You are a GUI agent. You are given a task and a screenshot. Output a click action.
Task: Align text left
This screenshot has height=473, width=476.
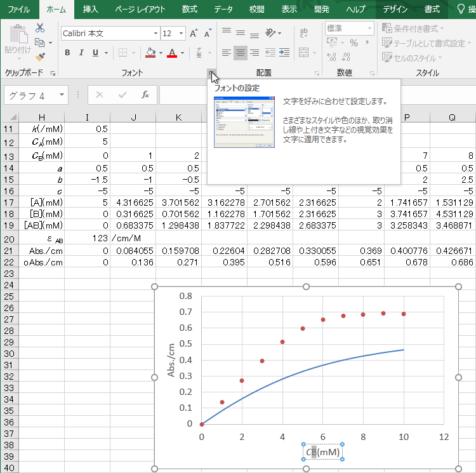coord(226,53)
